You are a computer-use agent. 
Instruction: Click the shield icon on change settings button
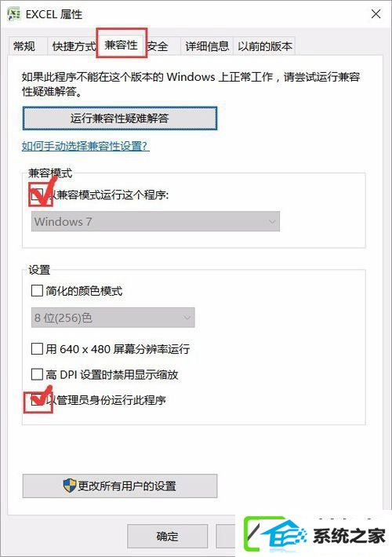point(70,486)
